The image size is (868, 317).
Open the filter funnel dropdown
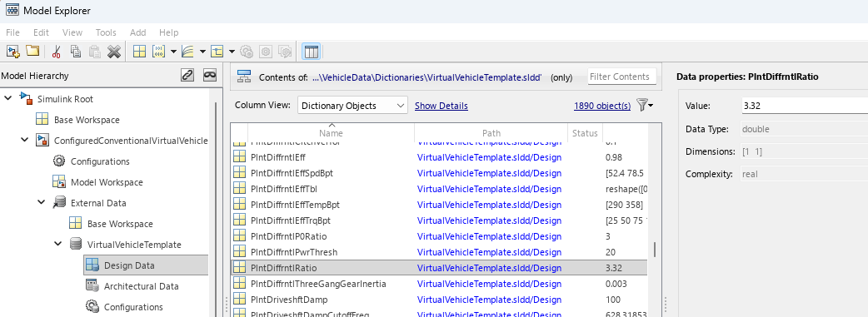point(645,105)
